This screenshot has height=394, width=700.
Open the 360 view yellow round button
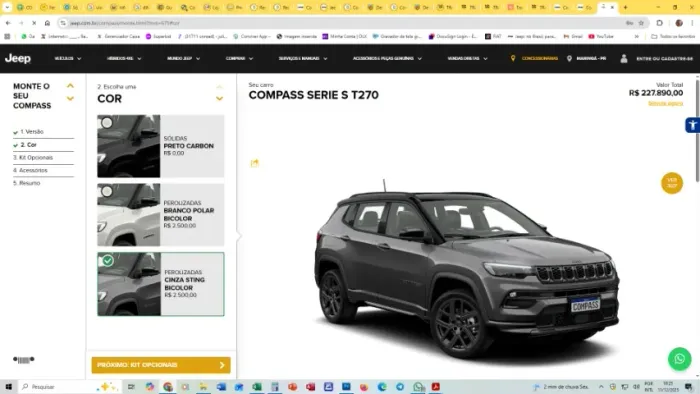coord(672,183)
